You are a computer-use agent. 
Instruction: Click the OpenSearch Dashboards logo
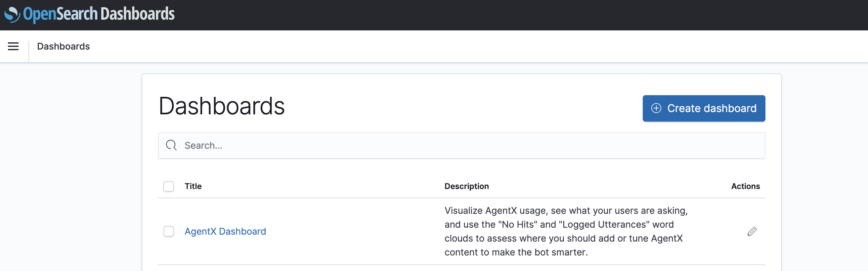coord(89,14)
